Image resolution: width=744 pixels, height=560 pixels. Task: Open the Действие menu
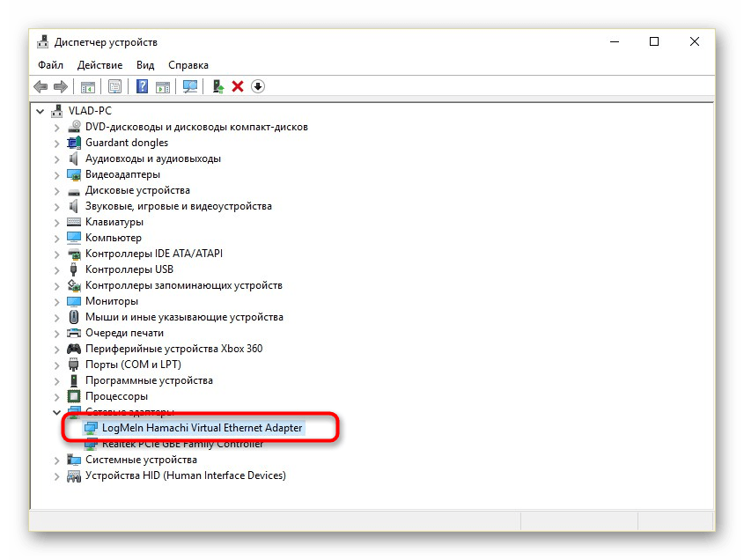(x=99, y=65)
